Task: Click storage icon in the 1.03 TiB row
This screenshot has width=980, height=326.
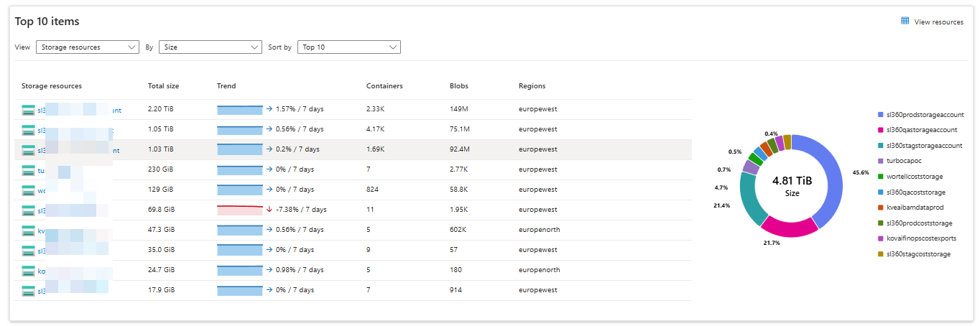Action: [28, 150]
